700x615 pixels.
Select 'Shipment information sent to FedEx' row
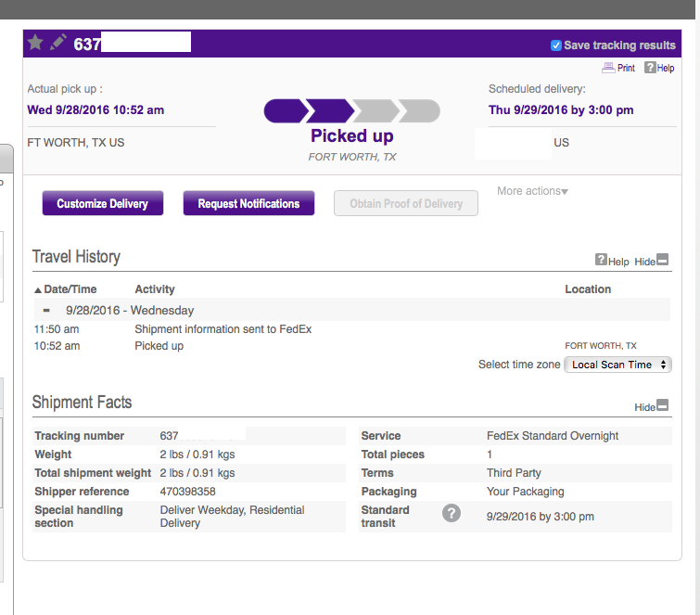pyautogui.click(x=352, y=329)
